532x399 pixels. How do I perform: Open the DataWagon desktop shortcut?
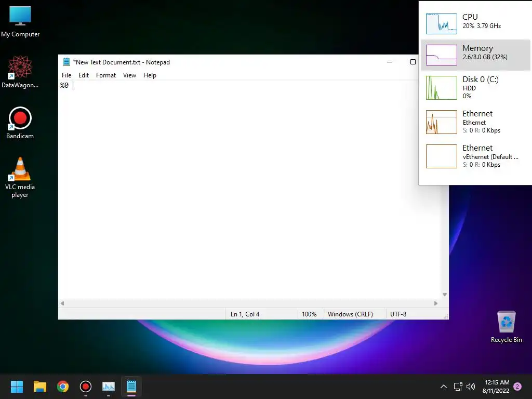tap(20, 72)
